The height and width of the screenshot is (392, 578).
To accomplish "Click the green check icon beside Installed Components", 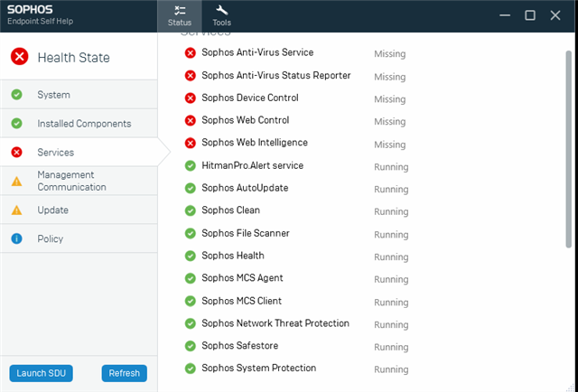I will click(x=16, y=123).
